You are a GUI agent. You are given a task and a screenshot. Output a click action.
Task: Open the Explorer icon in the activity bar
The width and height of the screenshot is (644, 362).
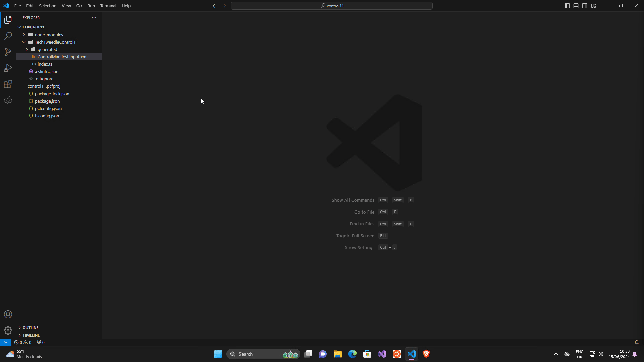click(8, 20)
